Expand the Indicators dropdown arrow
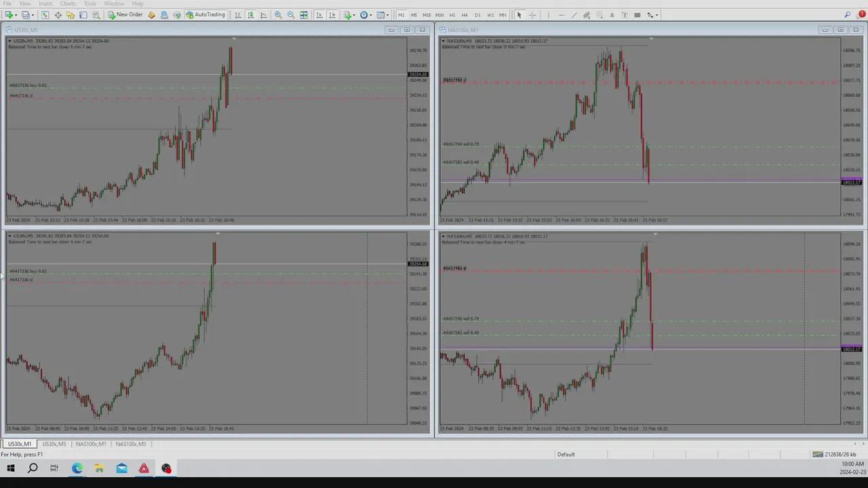The image size is (868, 488). [x=354, y=15]
